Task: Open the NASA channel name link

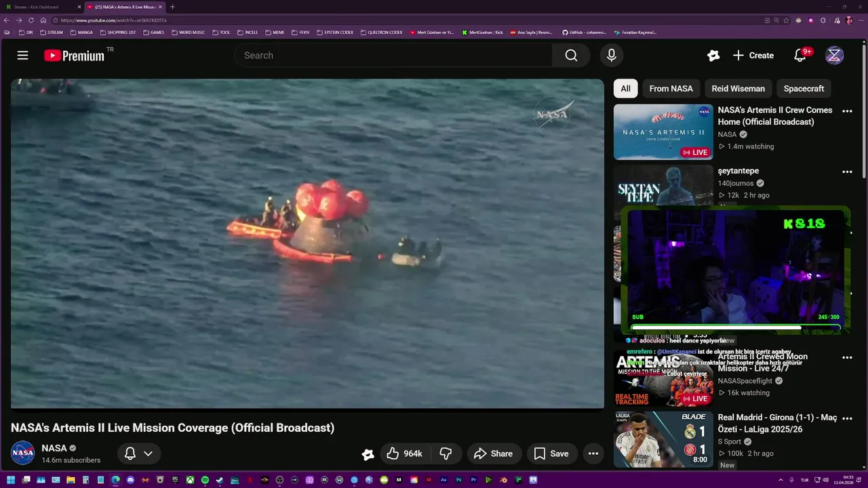Action: pyautogui.click(x=54, y=448)
